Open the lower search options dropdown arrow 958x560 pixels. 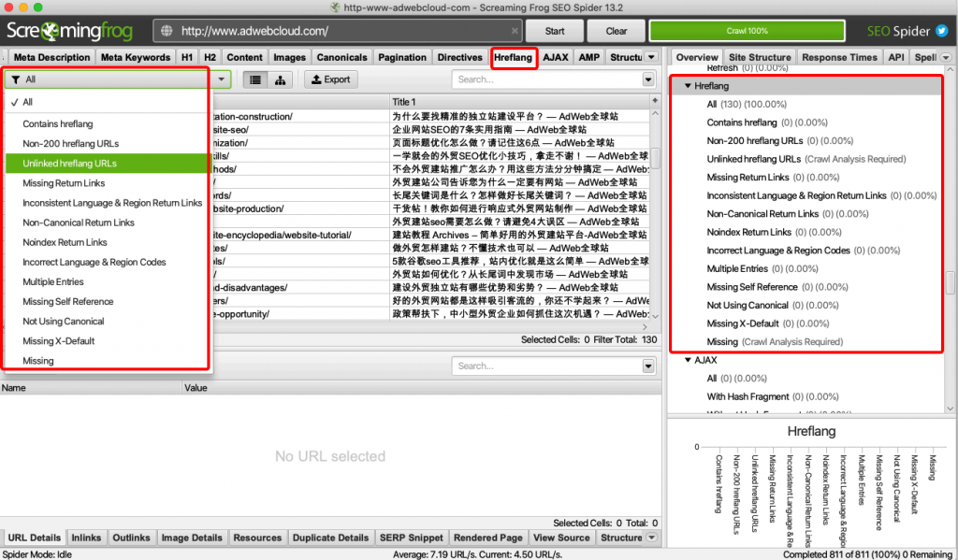[648, 366]
